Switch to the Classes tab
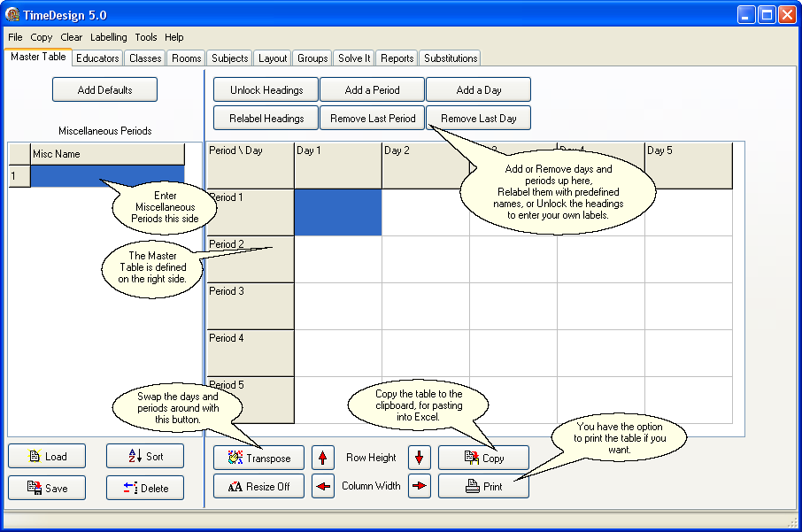 [145, 58]
